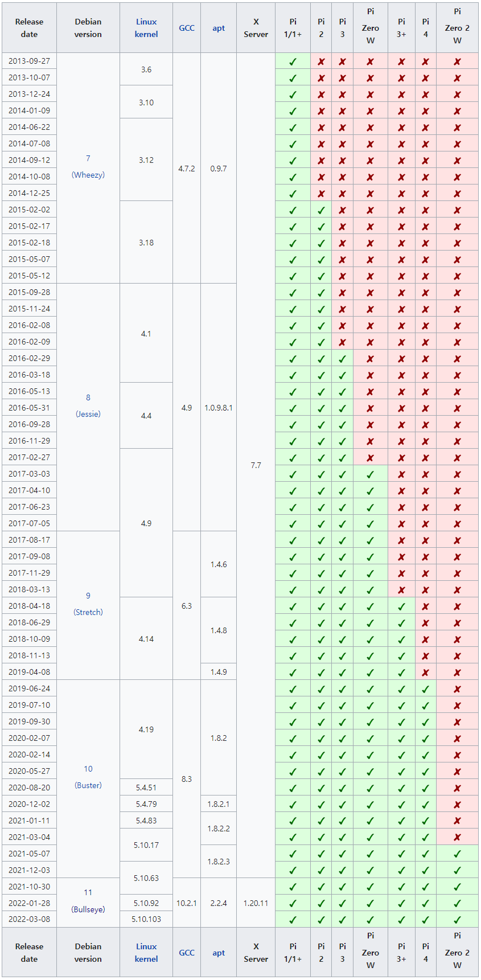Click GCC version cell 4.7.2
This screenshot has height=980, width=481.
[x=187, y=169]
